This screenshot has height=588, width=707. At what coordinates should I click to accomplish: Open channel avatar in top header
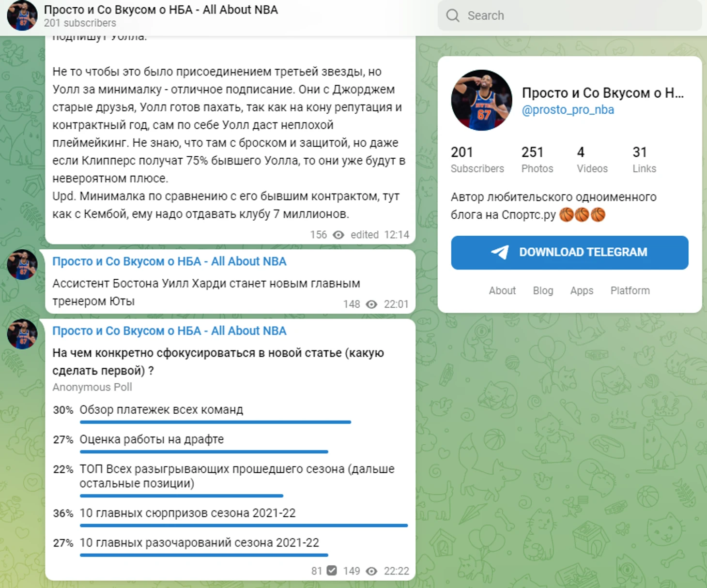coord(22,15)
